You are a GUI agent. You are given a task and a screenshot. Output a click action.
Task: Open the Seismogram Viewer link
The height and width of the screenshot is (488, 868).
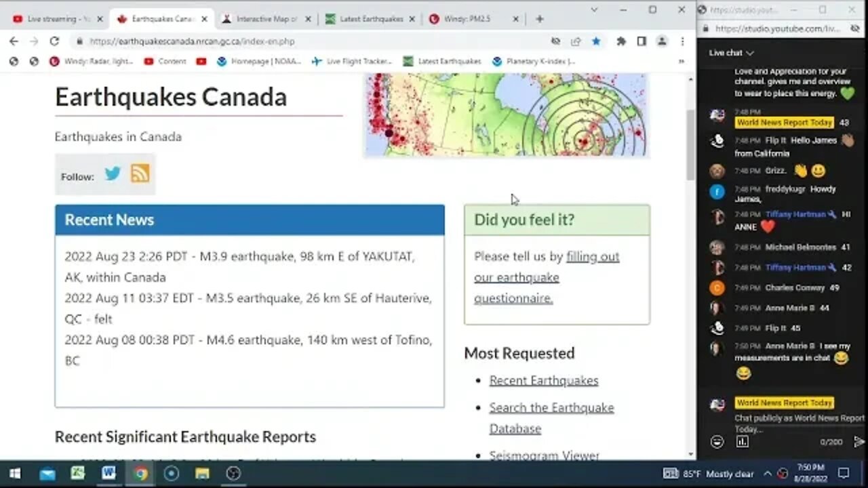click(544, 455)
